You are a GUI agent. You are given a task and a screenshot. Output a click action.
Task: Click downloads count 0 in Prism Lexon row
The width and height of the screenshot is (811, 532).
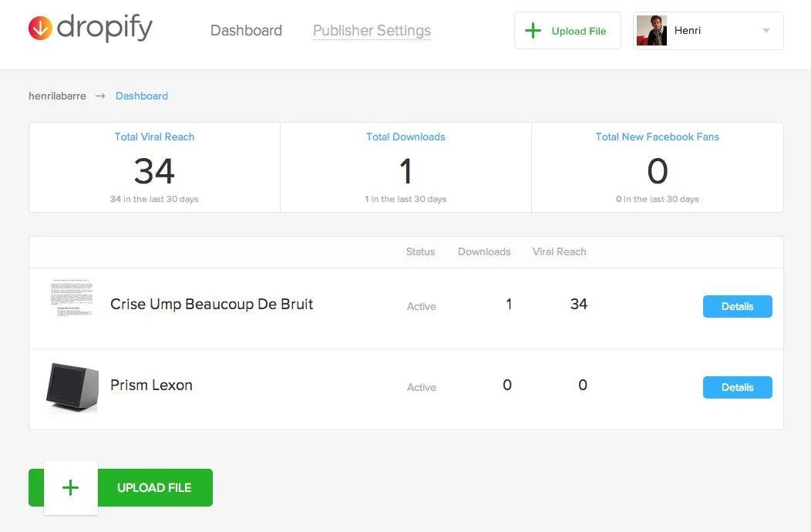507,385
